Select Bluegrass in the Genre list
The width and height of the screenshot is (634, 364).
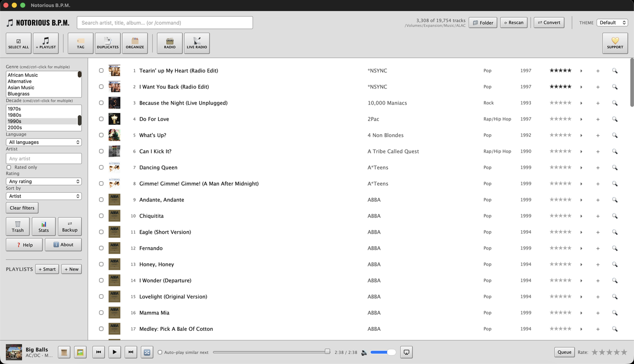pyautogui.click(x=42, y=94)
